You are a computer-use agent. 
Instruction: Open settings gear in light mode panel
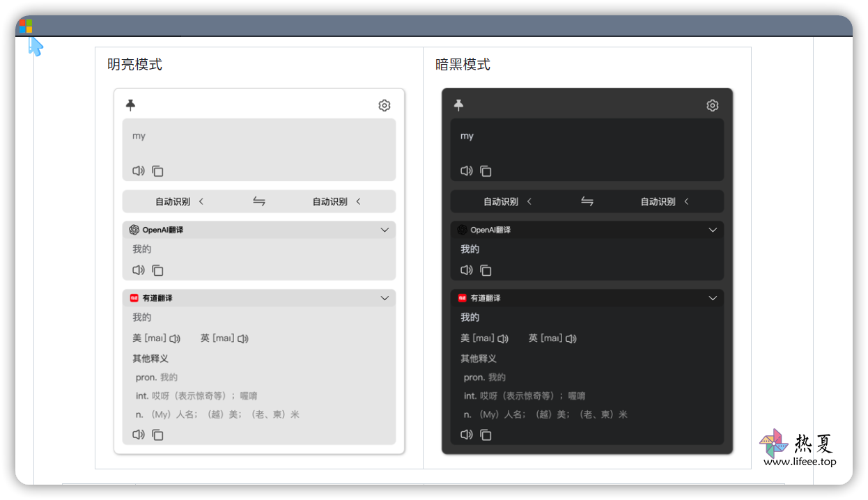pyautogui.click(x=385, y=105)
